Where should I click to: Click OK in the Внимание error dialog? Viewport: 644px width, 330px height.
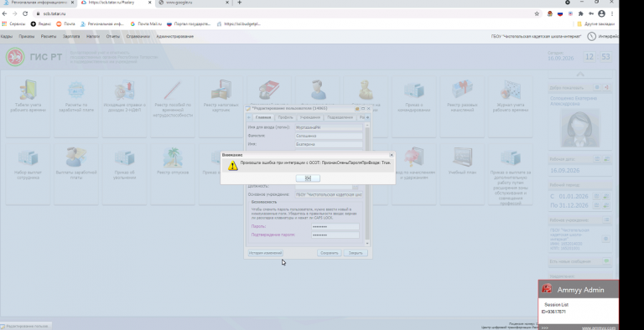308,178
